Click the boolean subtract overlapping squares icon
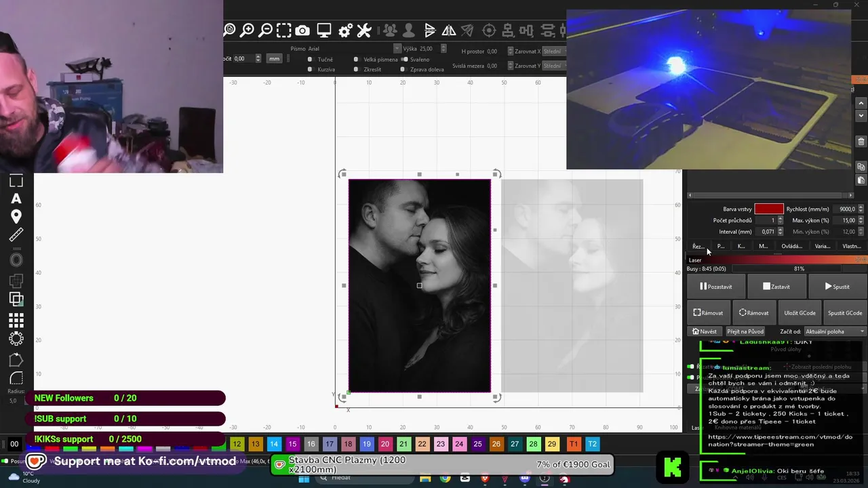868x488 pixels. pyautogui.click(x=16, y=299)
